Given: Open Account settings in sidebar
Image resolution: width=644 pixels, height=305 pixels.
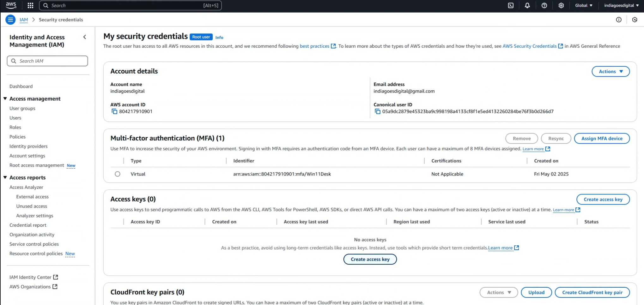Looking at the screenshot, I should 27,156.
